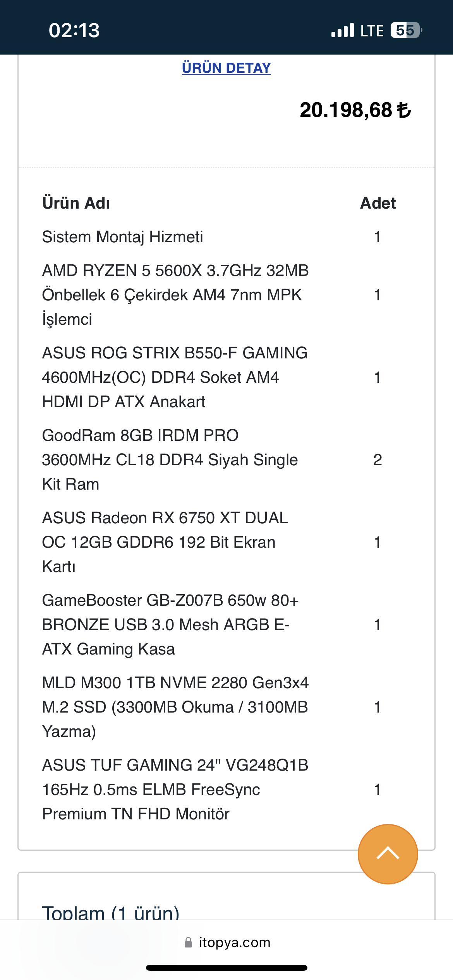Tap the battery indicator showing 55
Image resolution: width=453 pixels, height=980 pixels.
coord(405,30)
